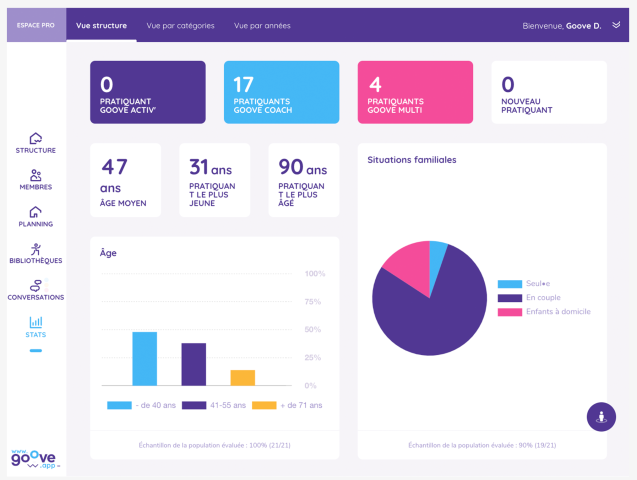Open the Stats bar chart icon

[x=36, y=322]
